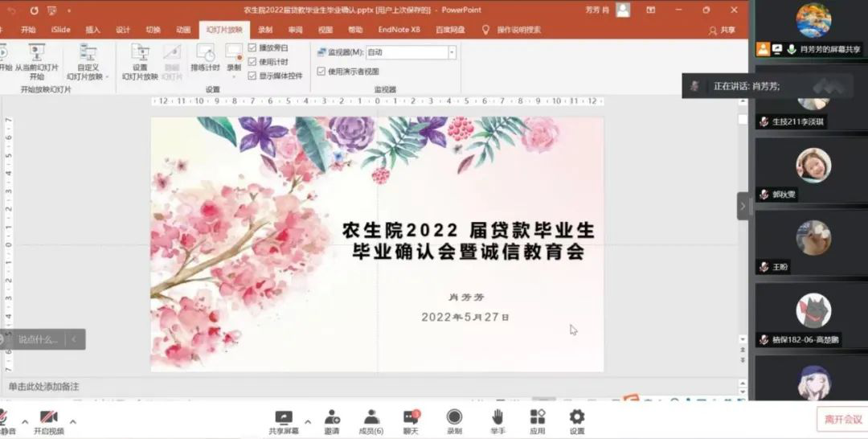Click 排练计时 rehearse timings icon
The image size is (868, 439).
click(205, 54)
